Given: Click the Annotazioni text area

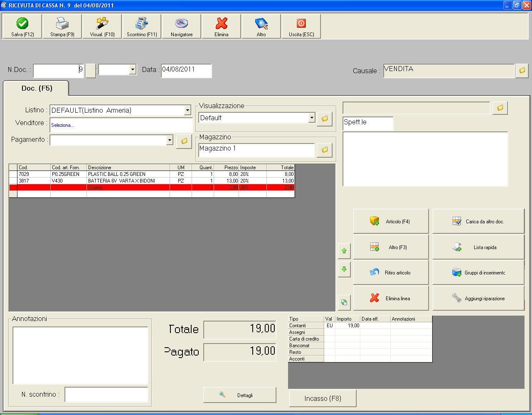Looking at the screenshot, I should (81, 355).
